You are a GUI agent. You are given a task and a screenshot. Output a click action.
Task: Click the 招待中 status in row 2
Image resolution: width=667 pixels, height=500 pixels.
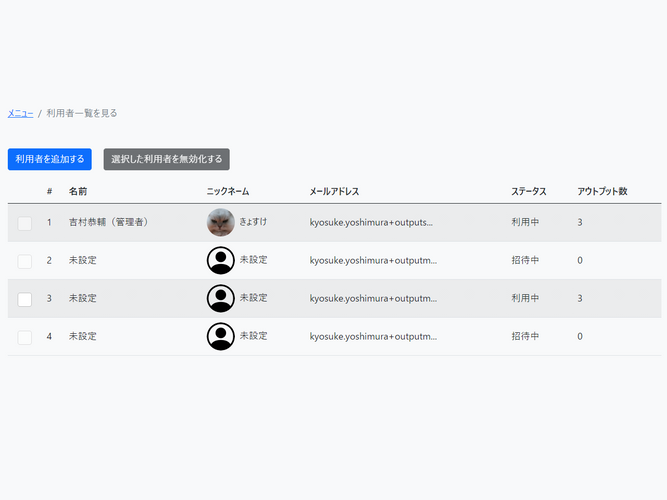(525, 260)
